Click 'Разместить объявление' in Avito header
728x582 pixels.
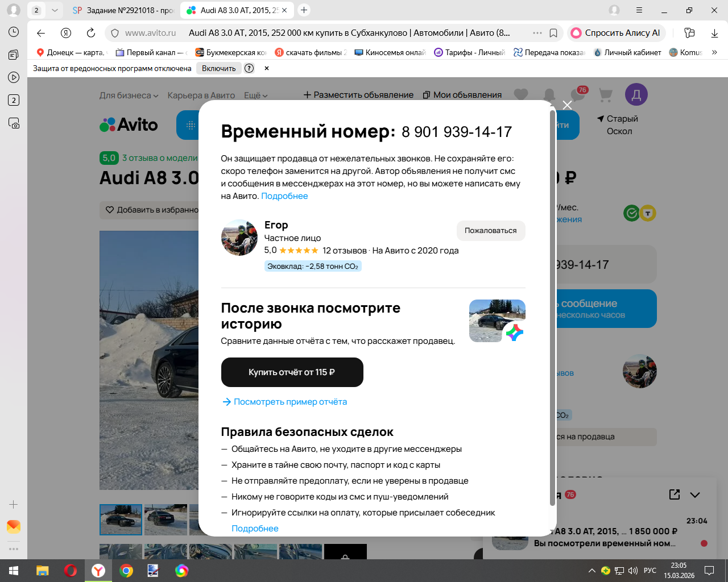[x=358, y=95]
